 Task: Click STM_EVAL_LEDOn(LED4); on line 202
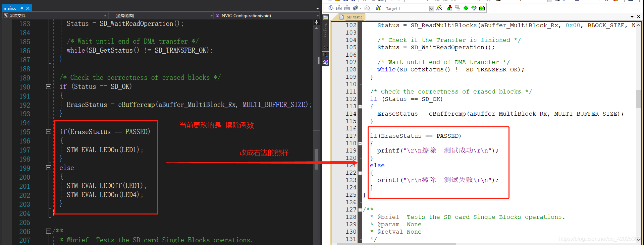[x=105, y=195]
